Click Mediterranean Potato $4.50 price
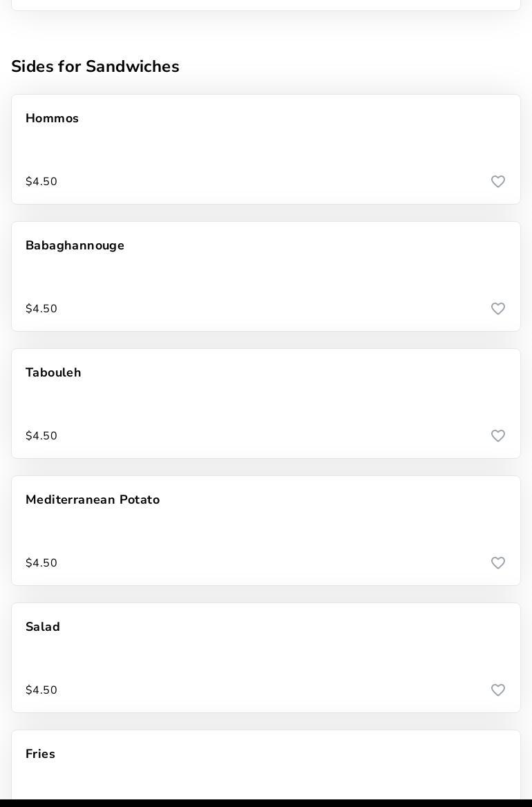 (41, 563)
